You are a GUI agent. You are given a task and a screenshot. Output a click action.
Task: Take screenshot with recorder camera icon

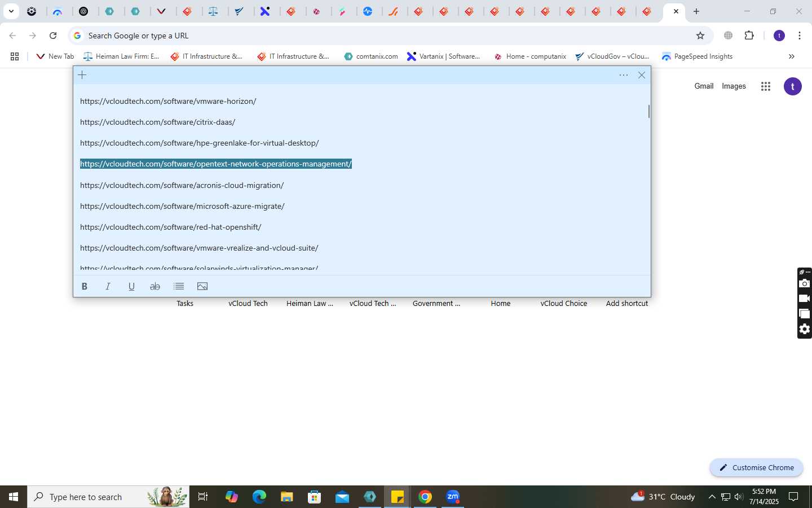coord(805,283)
